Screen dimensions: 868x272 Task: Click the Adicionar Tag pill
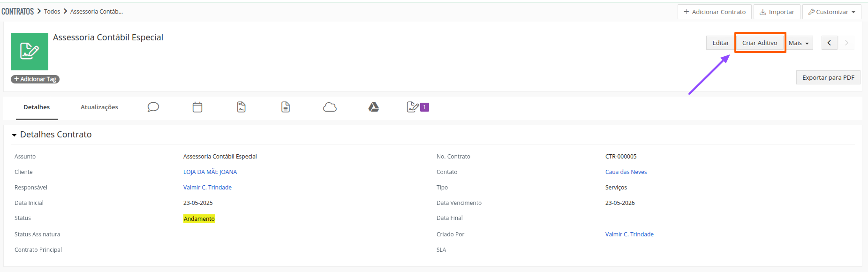[35, 79]
